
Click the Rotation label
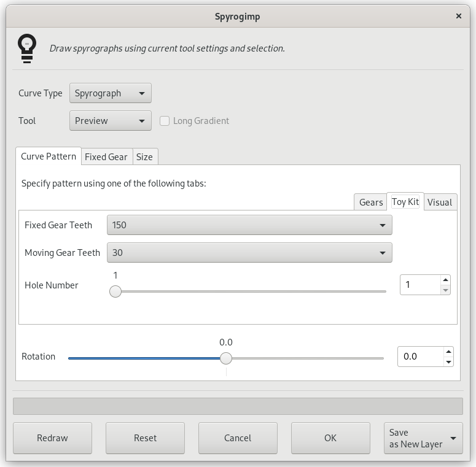coord(38,357)
